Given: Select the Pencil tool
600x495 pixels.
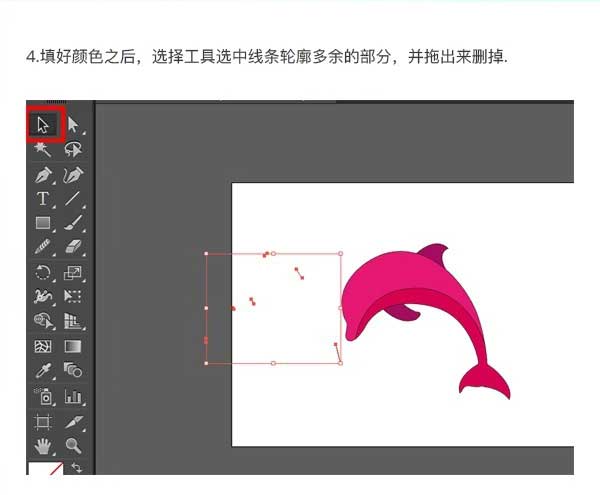Looking at the screenshot, I should pos(43,247).
